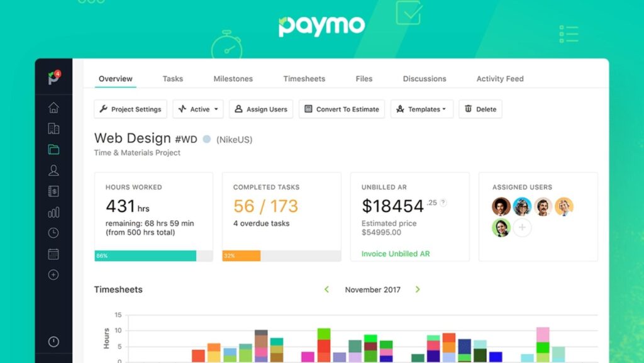The image size is (644, 363).
Task: Switch to the Timesheets tab
Action: tap(304, 79)
